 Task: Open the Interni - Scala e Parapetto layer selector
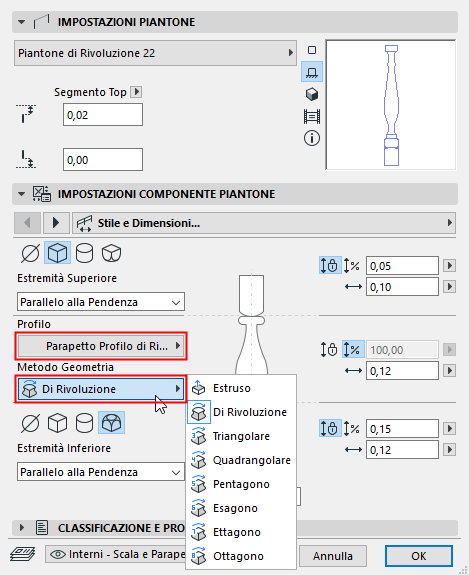(115, 554)
